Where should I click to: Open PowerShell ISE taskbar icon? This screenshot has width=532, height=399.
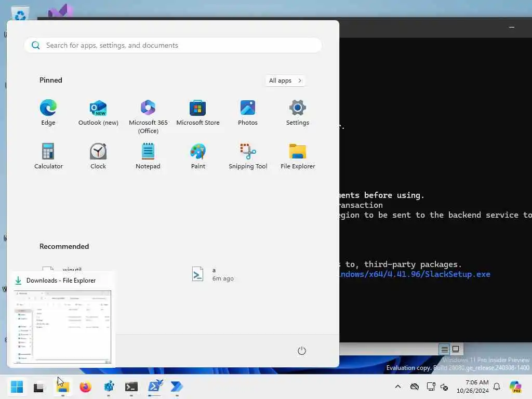(155, 387)
